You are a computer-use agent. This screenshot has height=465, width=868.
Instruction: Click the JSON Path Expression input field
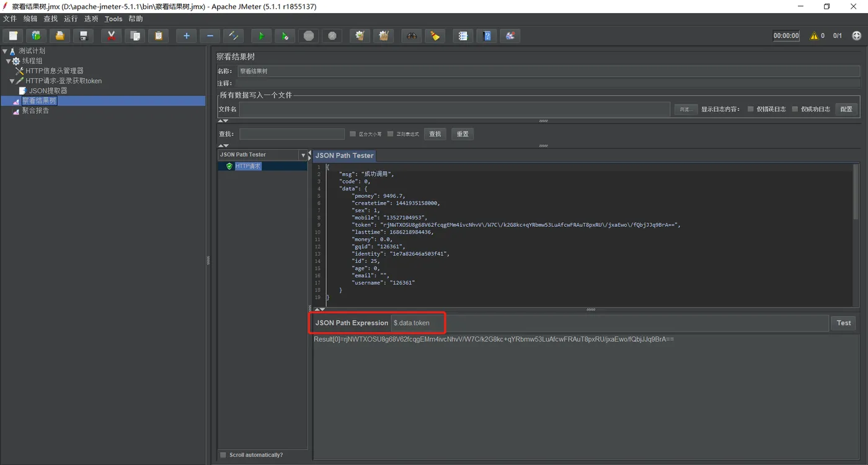pyautogui.click(x=609, y=323)
